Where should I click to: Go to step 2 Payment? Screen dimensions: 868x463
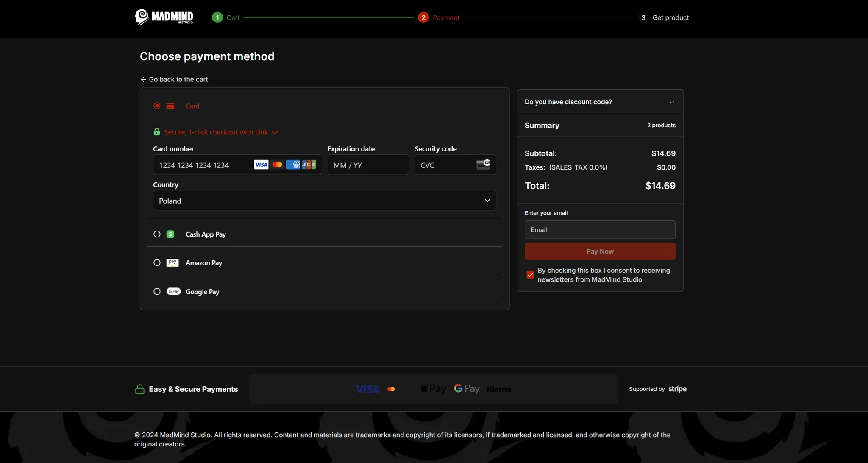[439, 17]
